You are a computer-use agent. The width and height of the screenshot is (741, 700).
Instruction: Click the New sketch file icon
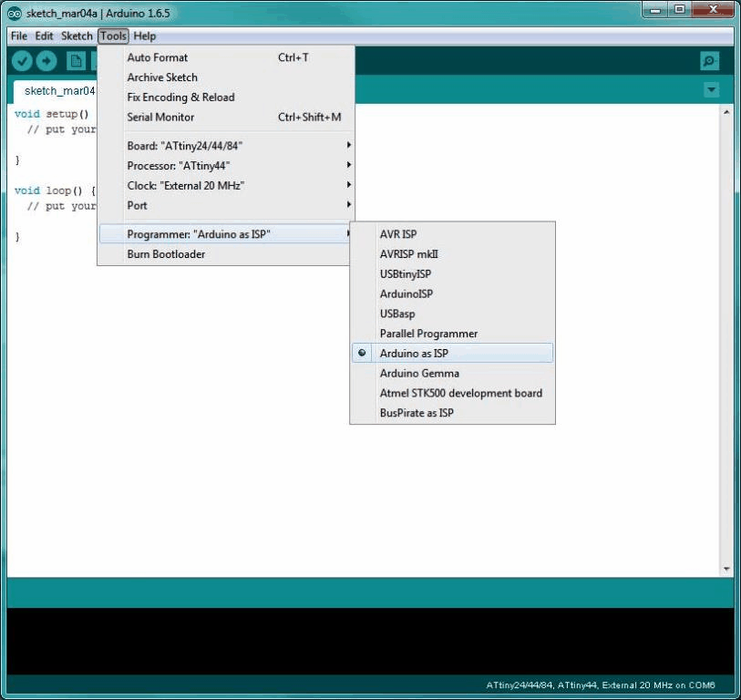point(76,61)
